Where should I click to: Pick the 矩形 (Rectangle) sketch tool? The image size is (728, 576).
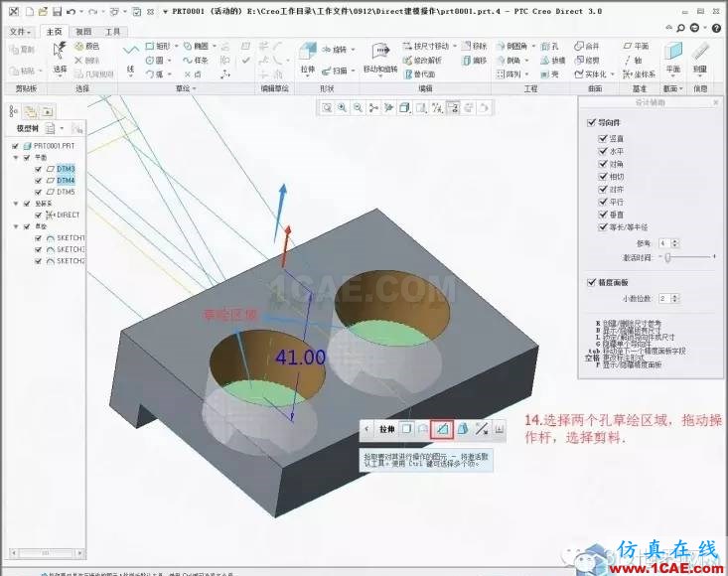(158, 47)
